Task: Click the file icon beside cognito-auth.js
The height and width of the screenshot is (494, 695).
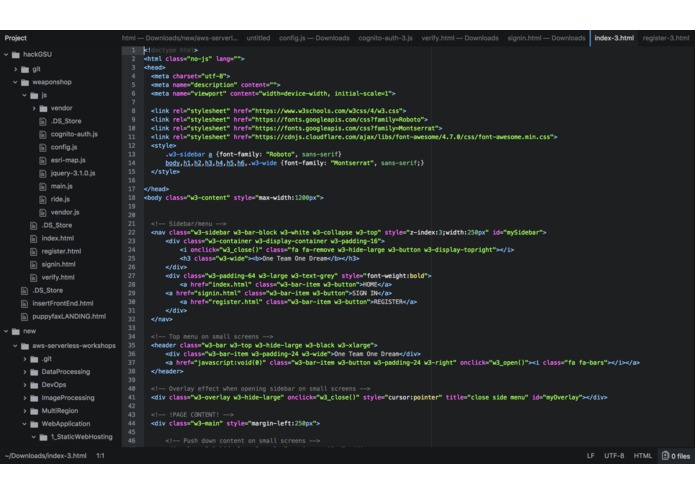Action: pyautogui.click(x=43, y=134)
